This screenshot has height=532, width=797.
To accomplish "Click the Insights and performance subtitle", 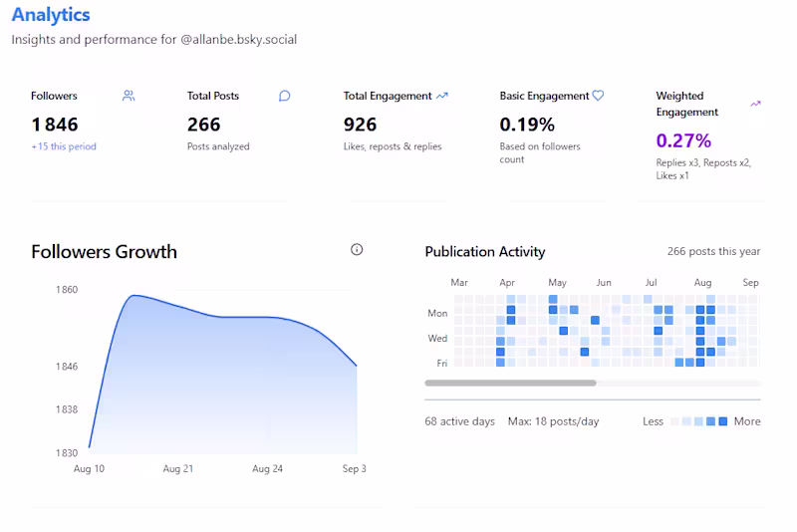I will tap(154, 40).
